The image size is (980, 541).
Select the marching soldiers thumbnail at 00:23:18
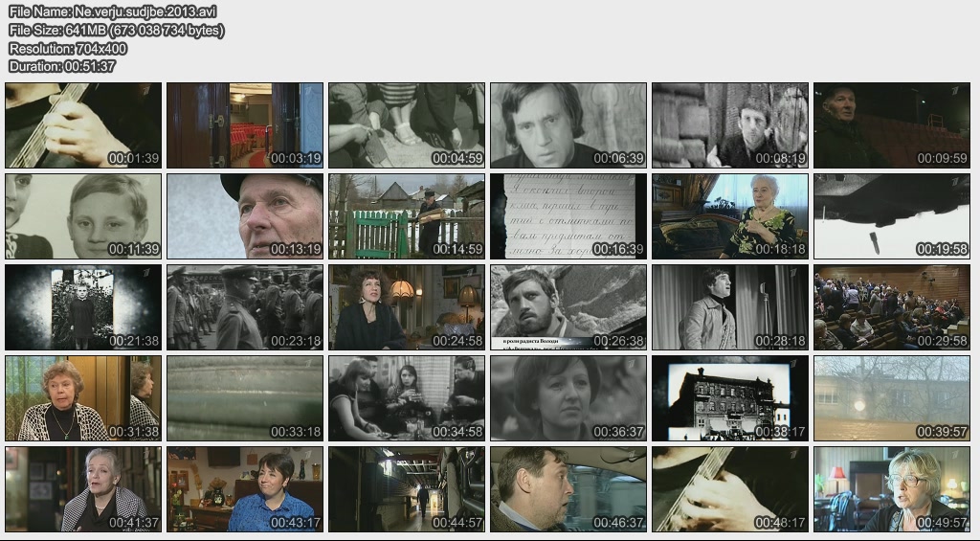pyautogui.click(x=245, y=307)
